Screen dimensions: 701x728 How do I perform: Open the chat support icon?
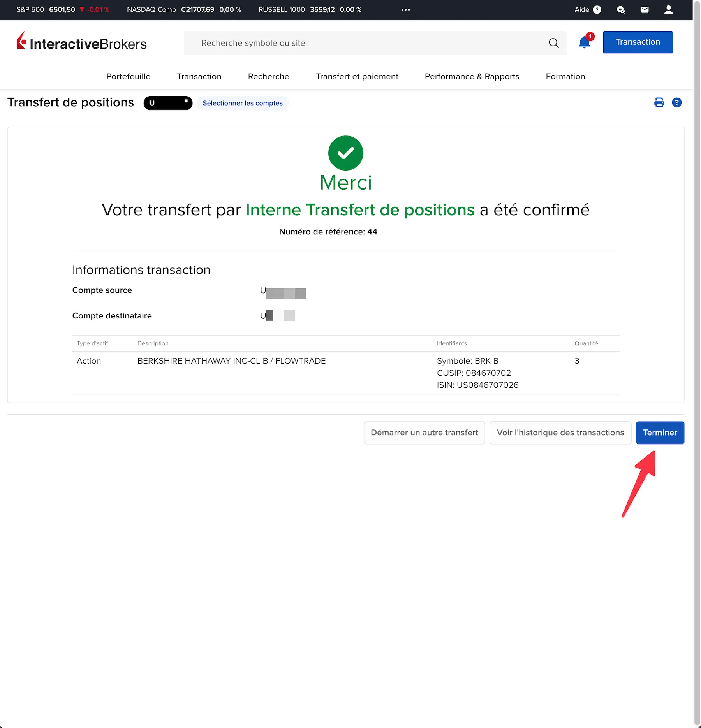pos(621,10)
